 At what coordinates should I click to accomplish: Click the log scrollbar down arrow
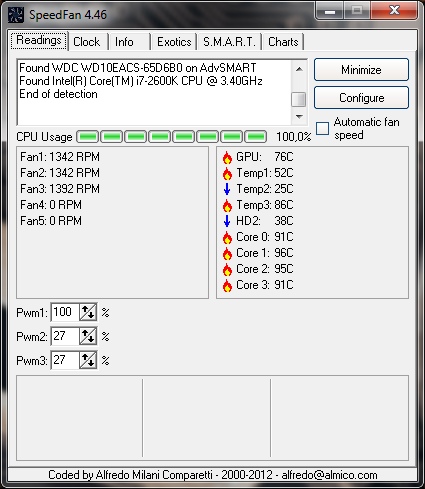[299, 117]
